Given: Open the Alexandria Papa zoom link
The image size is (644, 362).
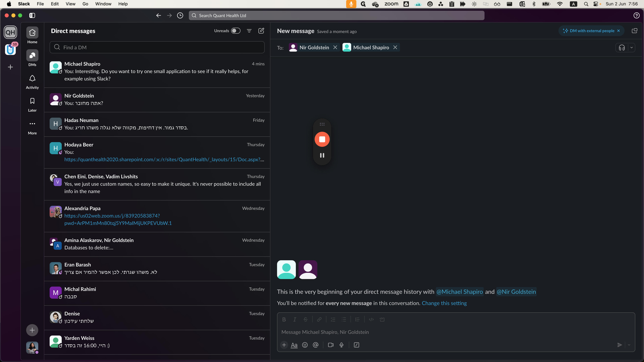Looking at the screenshot, I should [x=118, y=219].
